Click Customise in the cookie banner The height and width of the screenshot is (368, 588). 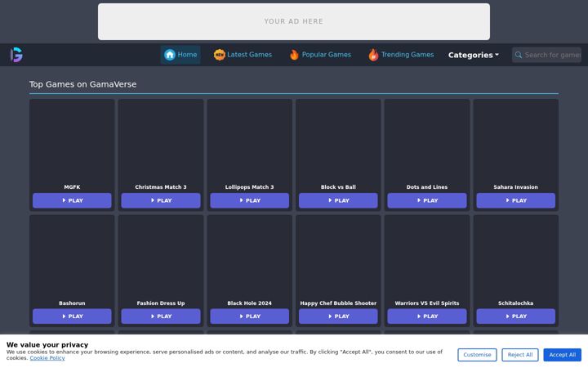(x=477, y=354)
